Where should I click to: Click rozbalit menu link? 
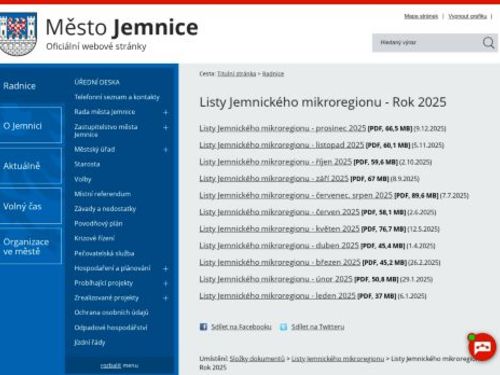coord(119,366)
